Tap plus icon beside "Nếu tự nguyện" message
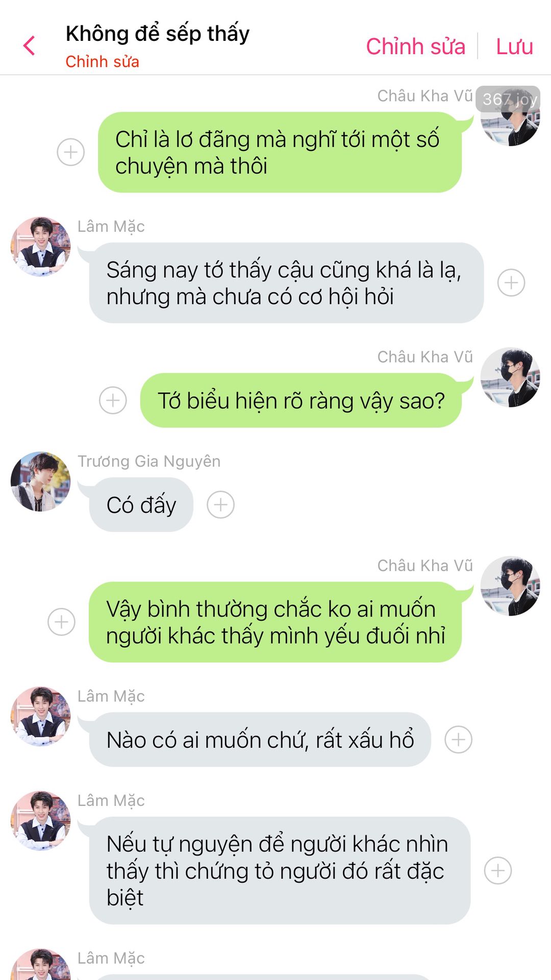This screenshot has width=551, height=980. (498, 871)
